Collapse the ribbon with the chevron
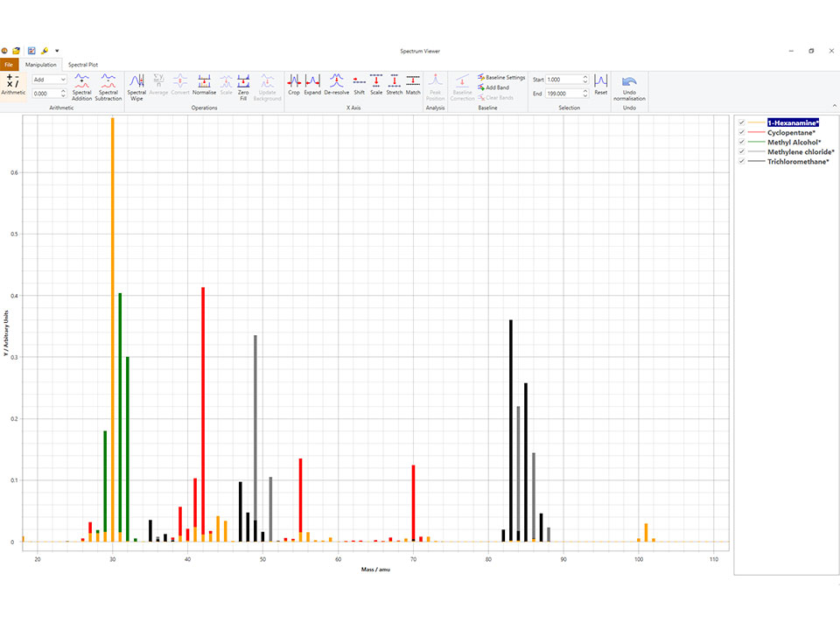The width and height of the screenshot is (840, 630). click(x=834, y=106)
